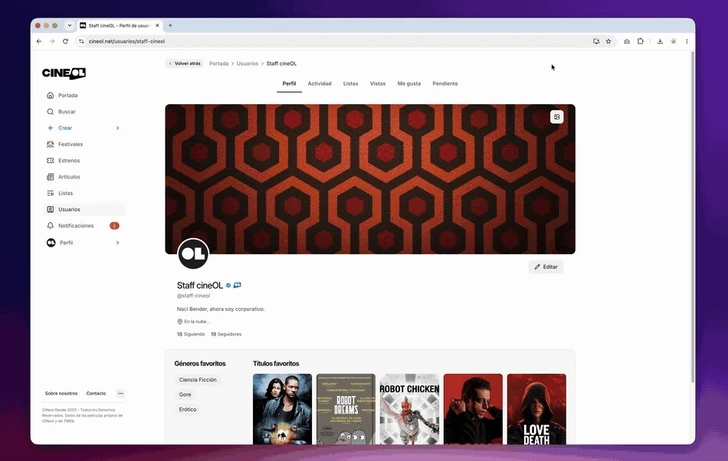728x461 pixels.
Task: Click the Crear plus icon
Action: (50, 128)
